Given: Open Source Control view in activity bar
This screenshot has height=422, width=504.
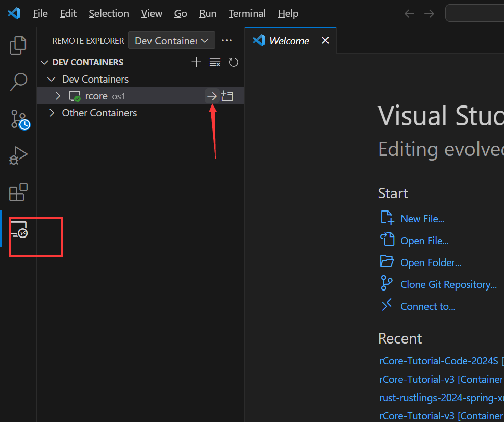Looking at the screenshot, I should pyautogui.click(x=20, y=119).
